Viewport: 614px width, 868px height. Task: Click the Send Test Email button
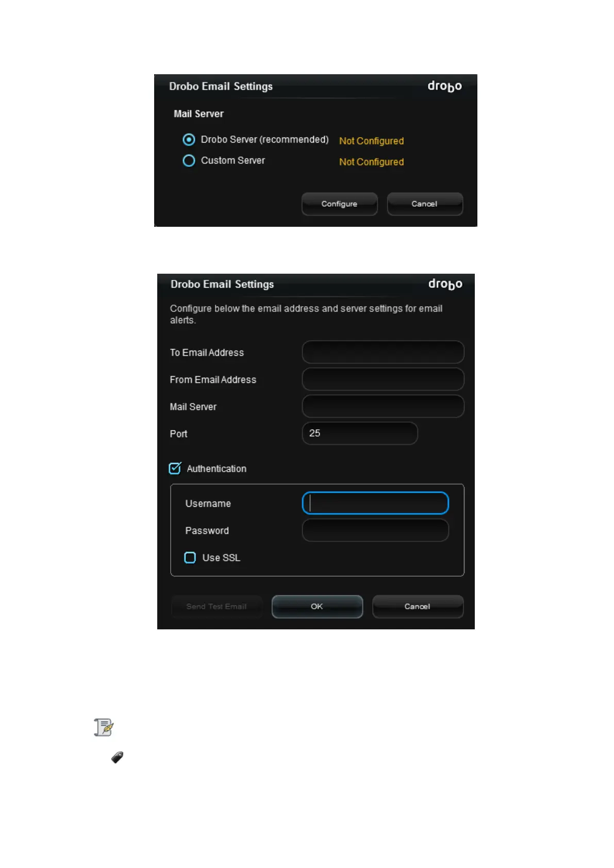coord(217,607)
